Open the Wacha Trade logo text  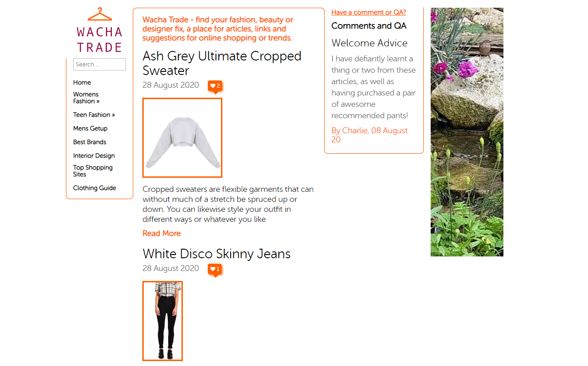(100, 40)
